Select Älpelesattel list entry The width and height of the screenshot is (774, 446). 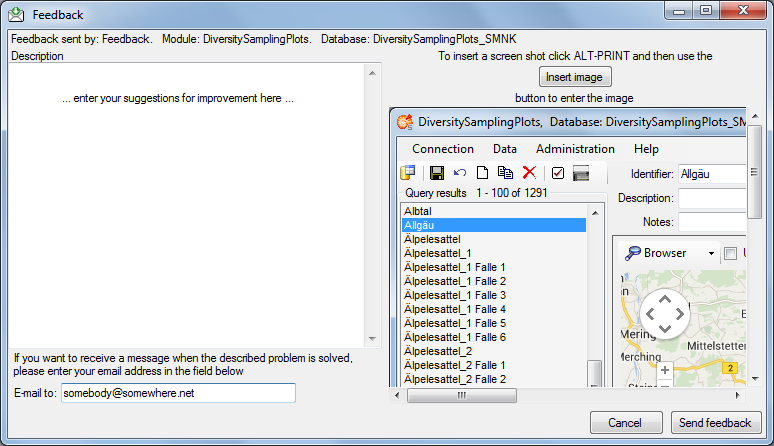tap(494, 239)
